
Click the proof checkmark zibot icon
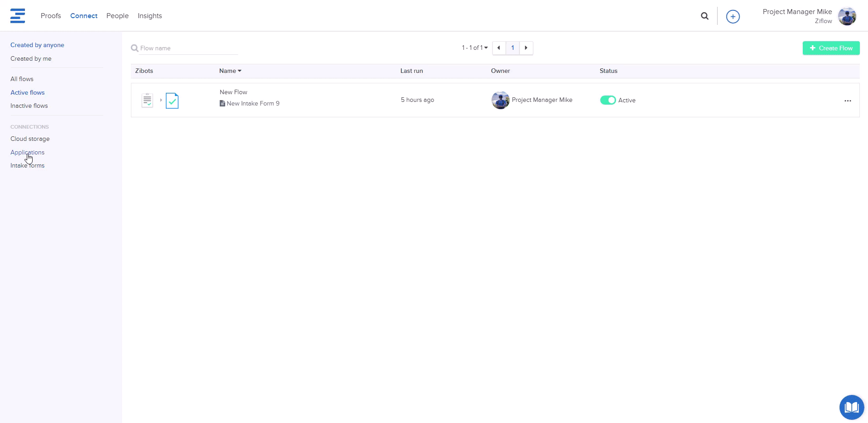[x=172, y=101]
